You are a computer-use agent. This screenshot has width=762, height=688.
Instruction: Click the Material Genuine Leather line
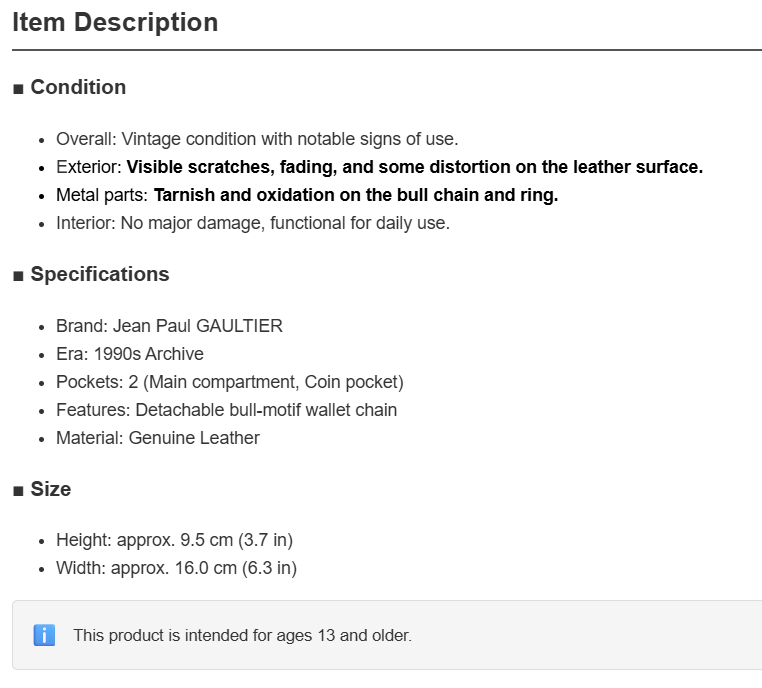[x=158, y=438]
